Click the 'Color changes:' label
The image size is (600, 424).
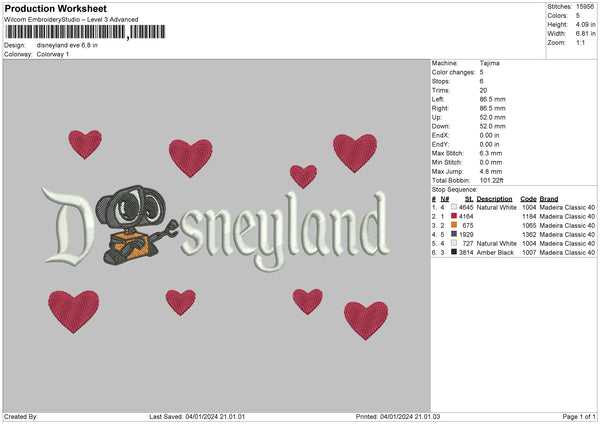click(453, 72)
